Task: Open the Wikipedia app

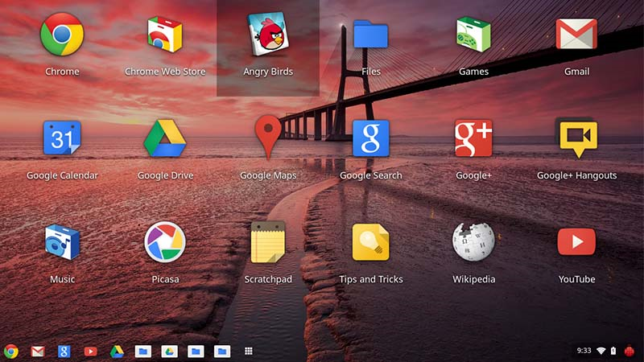Action: (x=473, y=242)
